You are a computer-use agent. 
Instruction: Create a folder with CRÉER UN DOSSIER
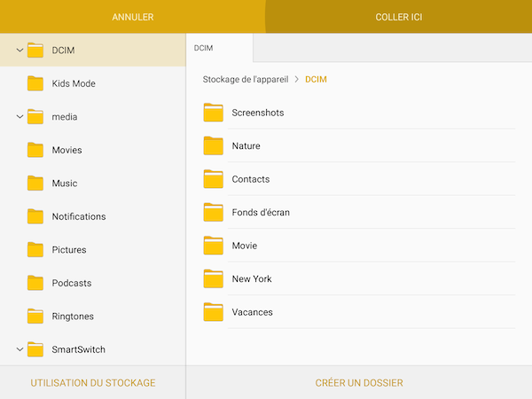point(359,383)
